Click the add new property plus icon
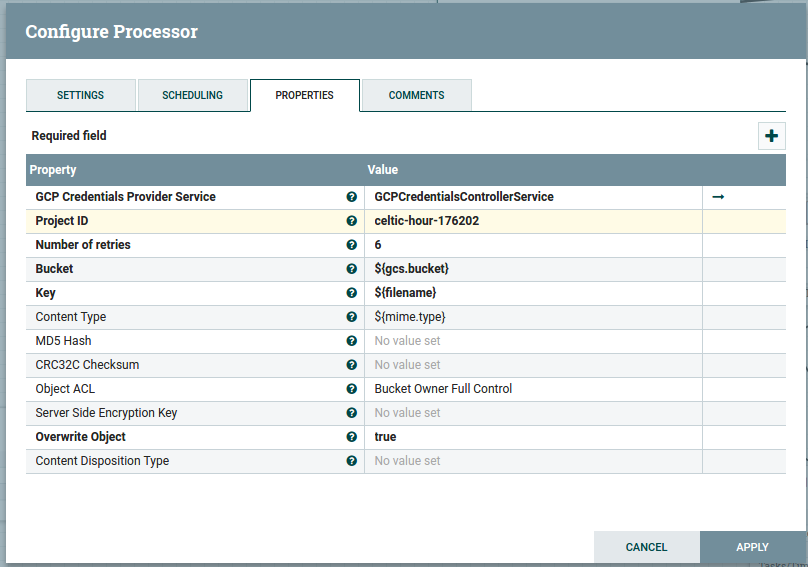This screenshot has height=567, width=808. pos(771,136)
